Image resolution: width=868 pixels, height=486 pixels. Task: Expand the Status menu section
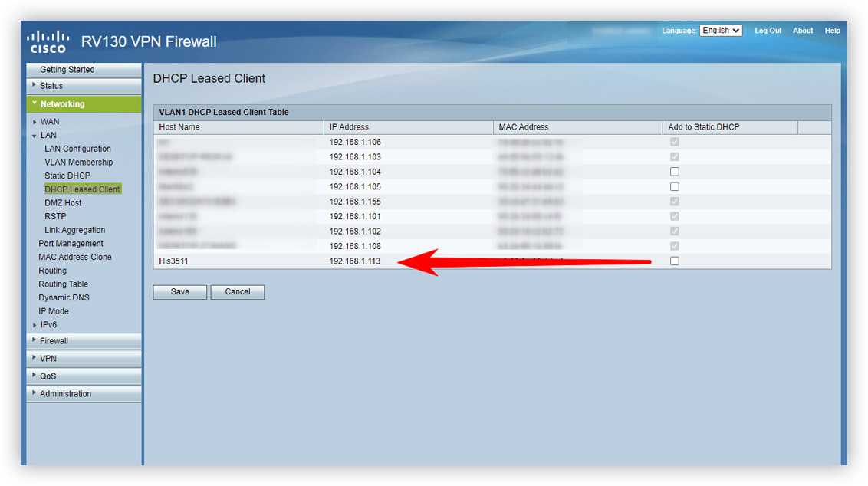84,86
